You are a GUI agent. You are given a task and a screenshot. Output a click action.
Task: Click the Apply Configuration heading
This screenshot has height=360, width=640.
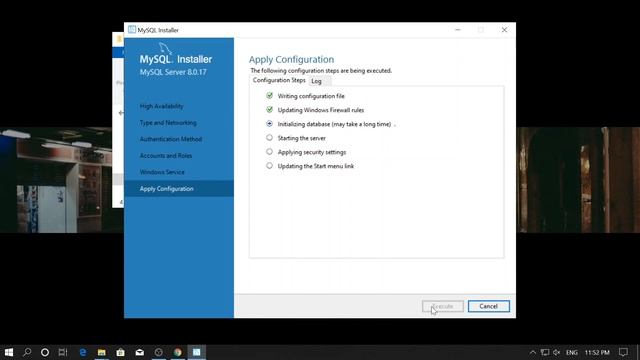[291, 60]
